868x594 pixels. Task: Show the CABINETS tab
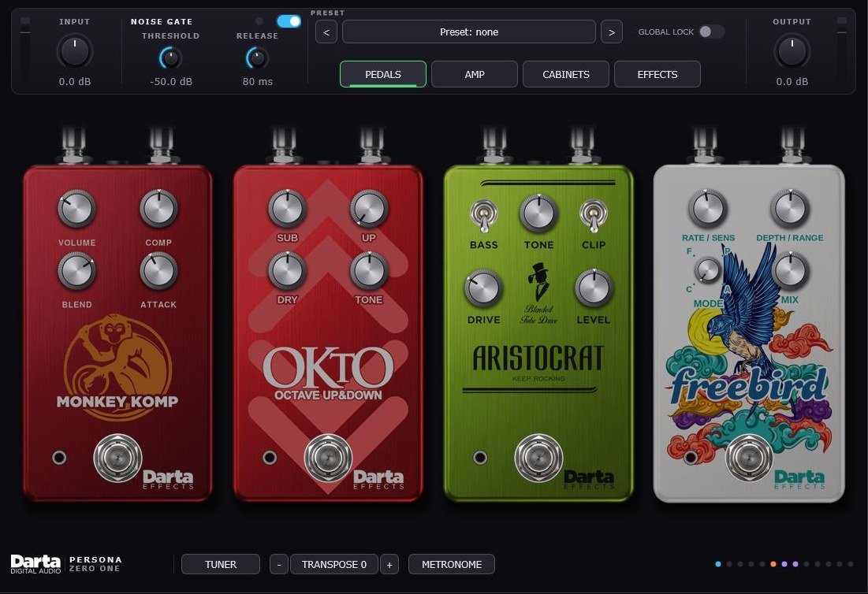pyautogui.click(x=566, y=74)
